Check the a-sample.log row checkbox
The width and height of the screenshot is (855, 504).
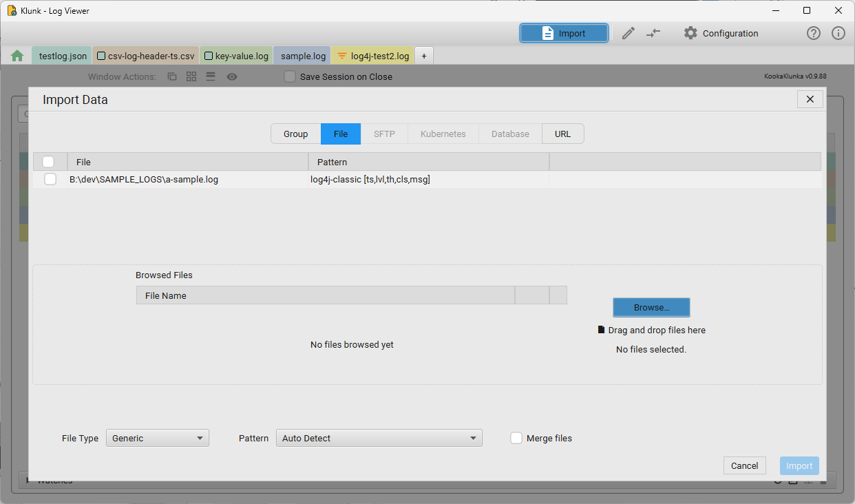[50, 179]
